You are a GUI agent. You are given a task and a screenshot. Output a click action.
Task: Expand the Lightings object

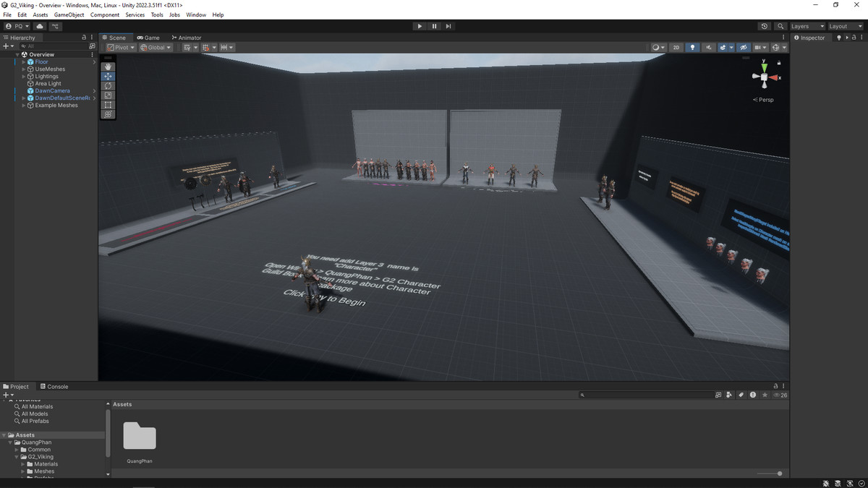click(x=24, y=77)
